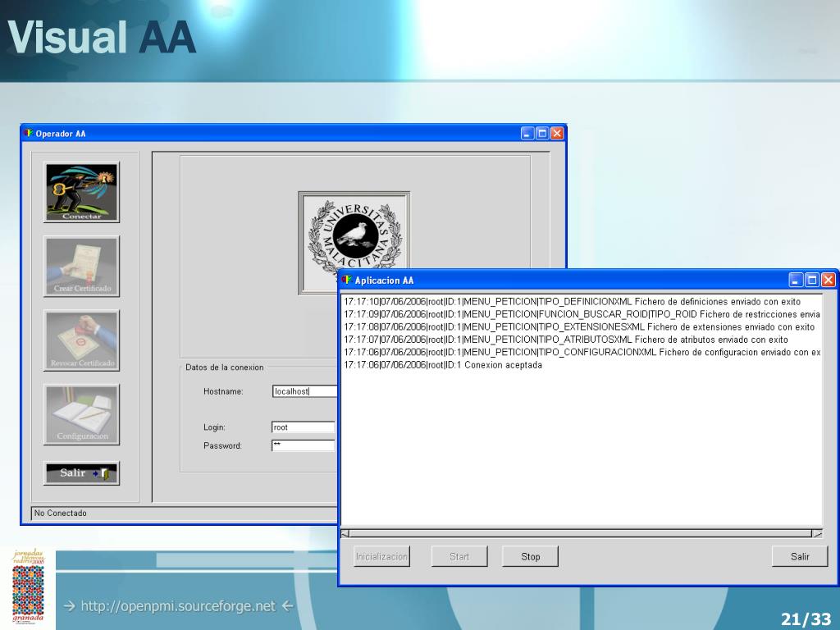Click the log's horizontal scrollbar left arrow
The image size is (840, 630).
coord(345,533)
